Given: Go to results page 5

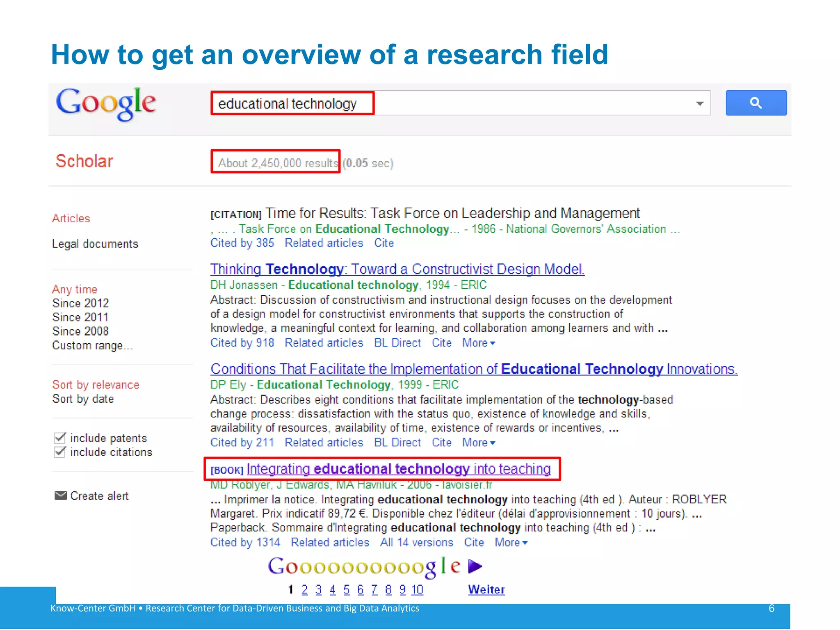Looking at the screenshot, I should coord(347,589).
